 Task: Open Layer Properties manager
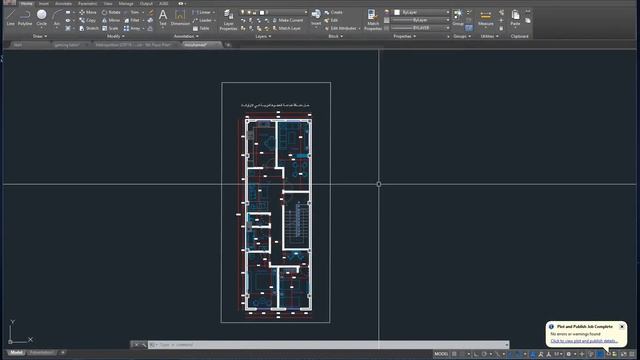228,20
